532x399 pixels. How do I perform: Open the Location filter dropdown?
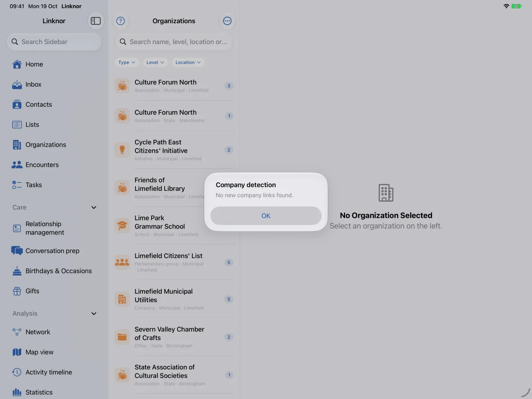tap(188, 62)
